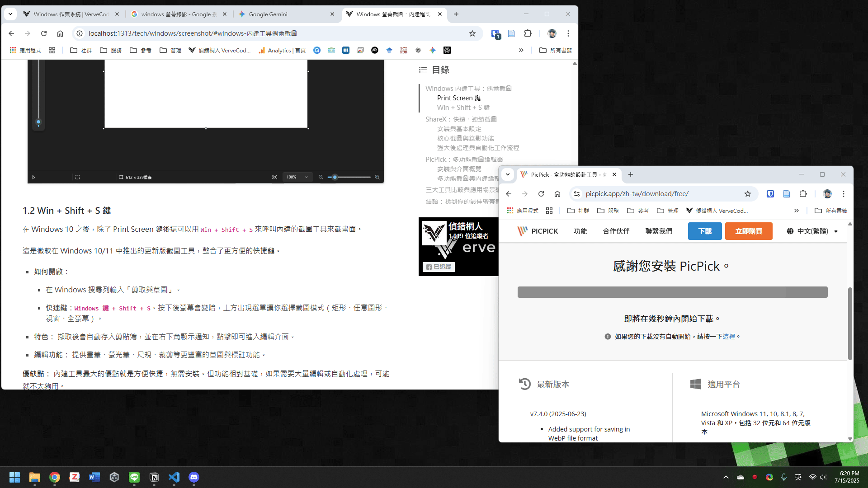Open the tab search chevron in the main window
This screenshot has height=488, width=868.
(x=10, y=14)
